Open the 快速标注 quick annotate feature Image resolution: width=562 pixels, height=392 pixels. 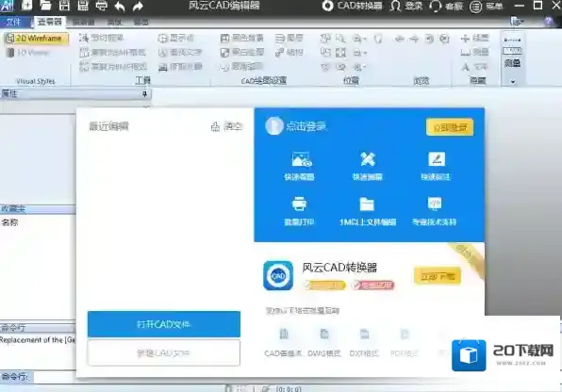pyautogui.click(x=436, y=166)
